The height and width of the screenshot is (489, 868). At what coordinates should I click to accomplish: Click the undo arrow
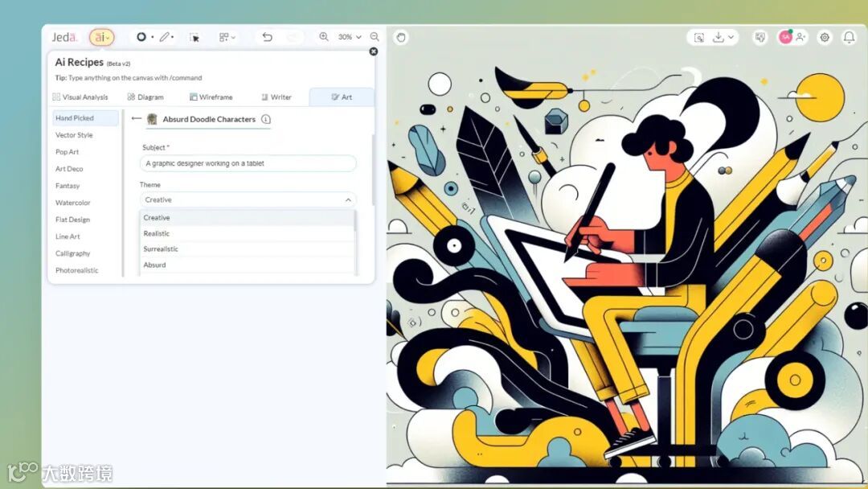click(268, 36)
